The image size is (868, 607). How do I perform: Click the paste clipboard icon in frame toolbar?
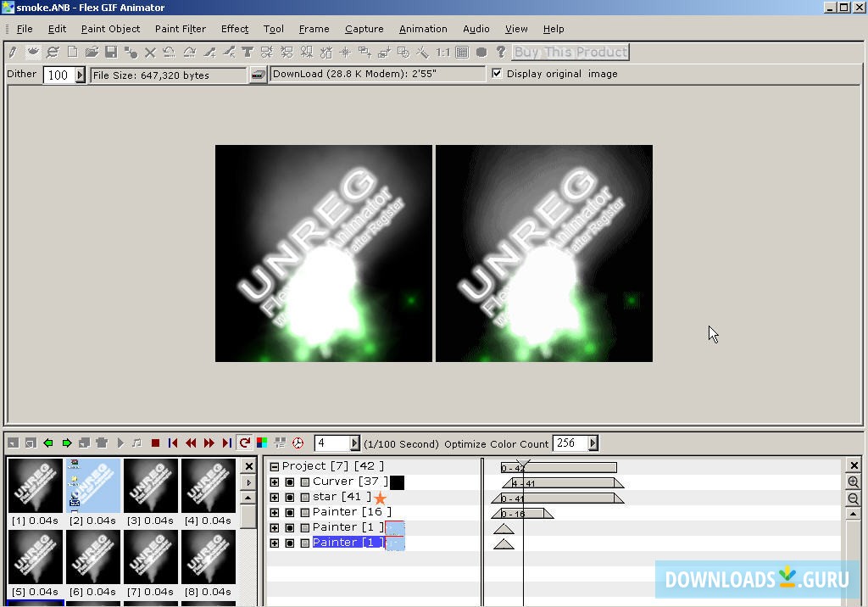102,443
